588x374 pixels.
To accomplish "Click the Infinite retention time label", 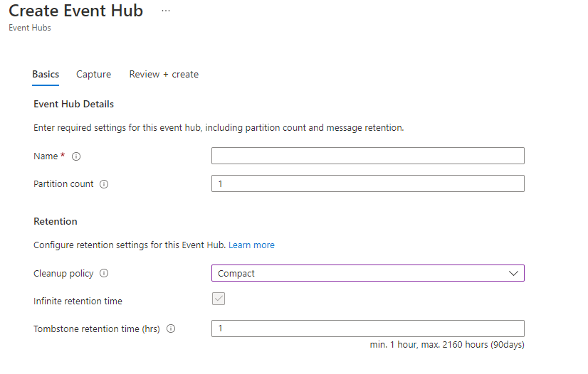I will coord(78,301).
